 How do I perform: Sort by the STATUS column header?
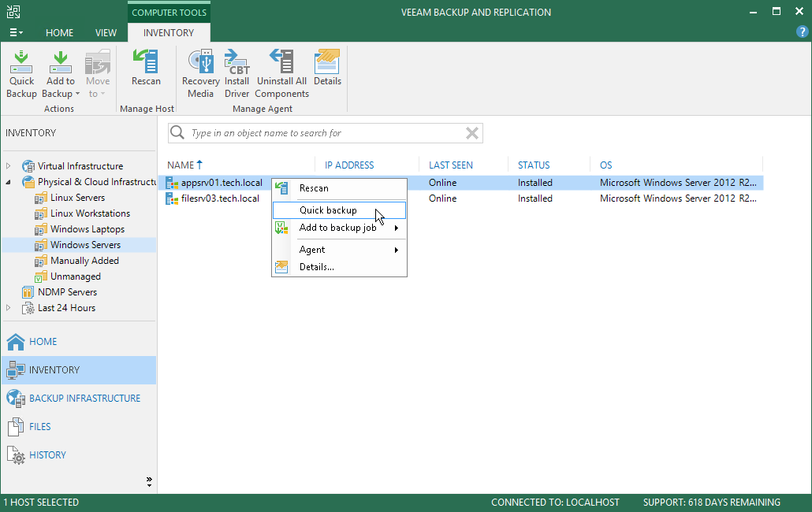[534, 165]
